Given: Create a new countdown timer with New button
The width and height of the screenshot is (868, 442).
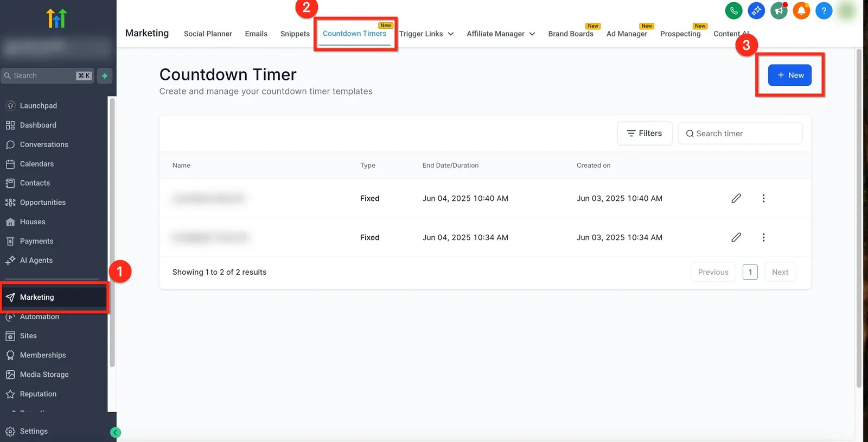Looking at the screenshot, I should tap(790, 75).
